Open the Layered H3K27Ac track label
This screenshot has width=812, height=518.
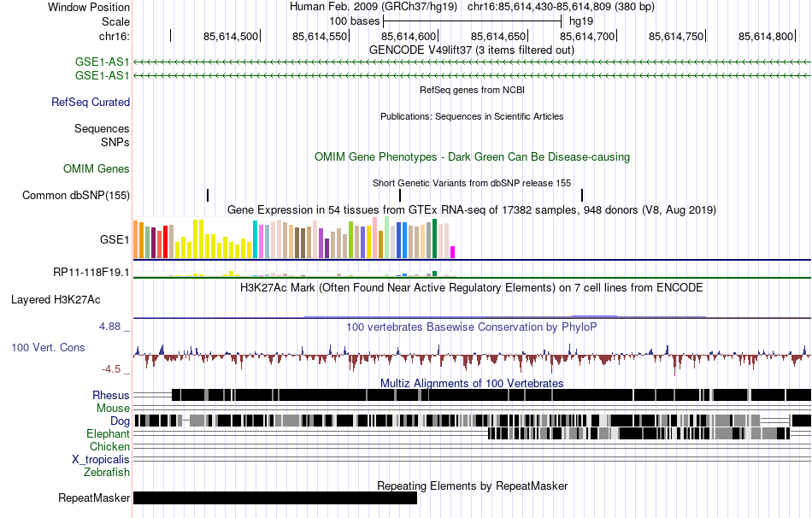[56, 300]
